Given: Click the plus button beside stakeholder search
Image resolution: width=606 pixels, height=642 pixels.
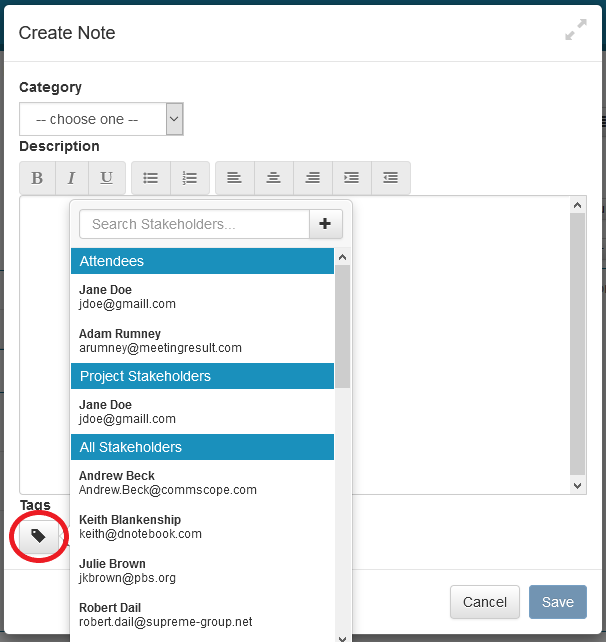Looking at the screenshot, I should (x=325, y=224).
